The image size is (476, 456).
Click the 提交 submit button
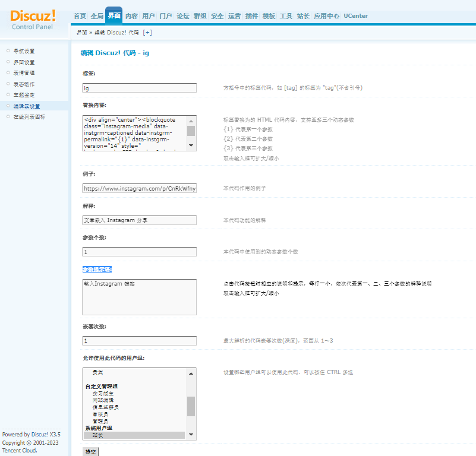click(x=90, y=451)
